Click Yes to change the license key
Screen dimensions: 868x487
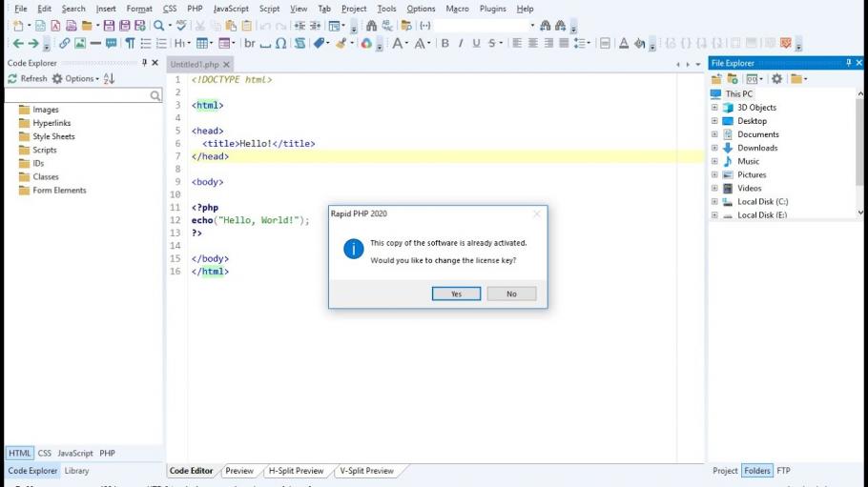pyautogui.click(x=456, y=294)
